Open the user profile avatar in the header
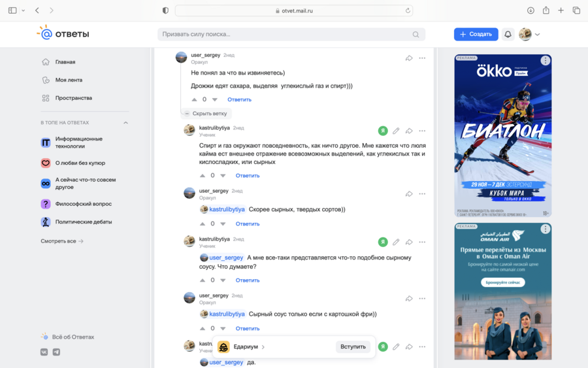This screenshot has width=588, height=368. click(525, 34)
